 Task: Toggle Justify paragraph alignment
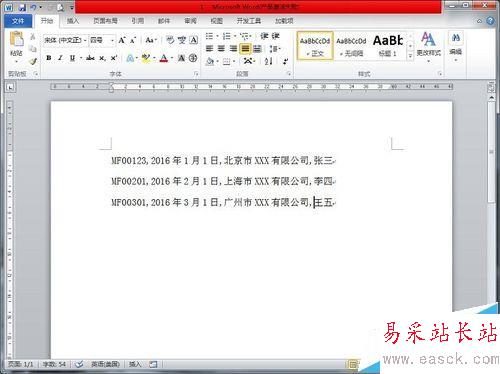pos(245,49)
